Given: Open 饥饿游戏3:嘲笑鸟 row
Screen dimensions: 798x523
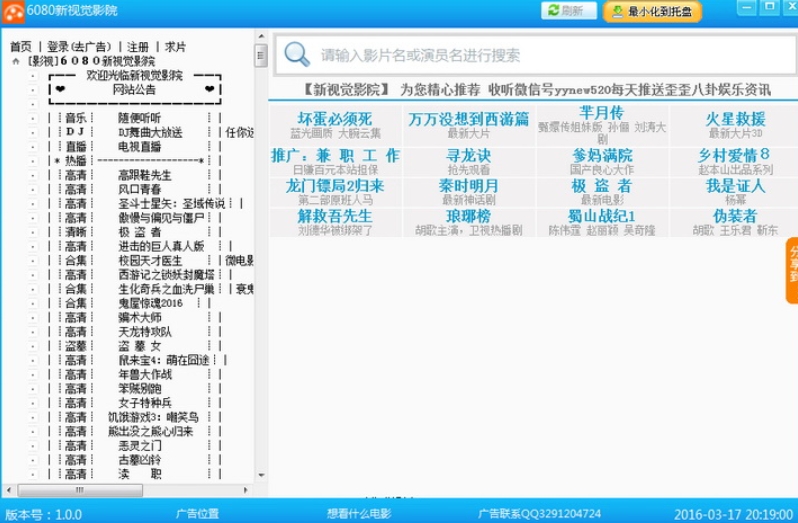Looking at the screenshot, I should coord(153,417).
